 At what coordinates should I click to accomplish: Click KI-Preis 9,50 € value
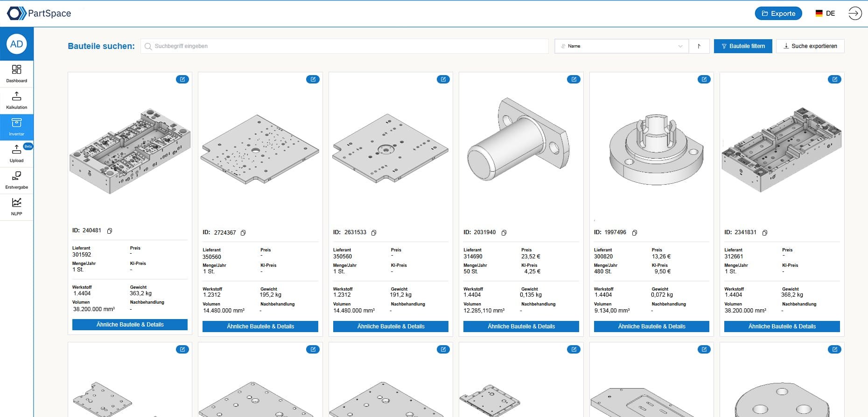point(663,271)
